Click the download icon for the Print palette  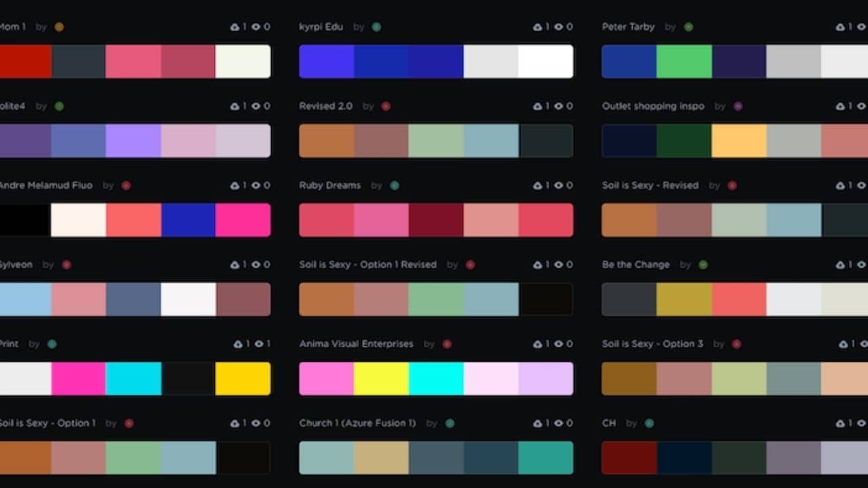(x=237, y=344)
